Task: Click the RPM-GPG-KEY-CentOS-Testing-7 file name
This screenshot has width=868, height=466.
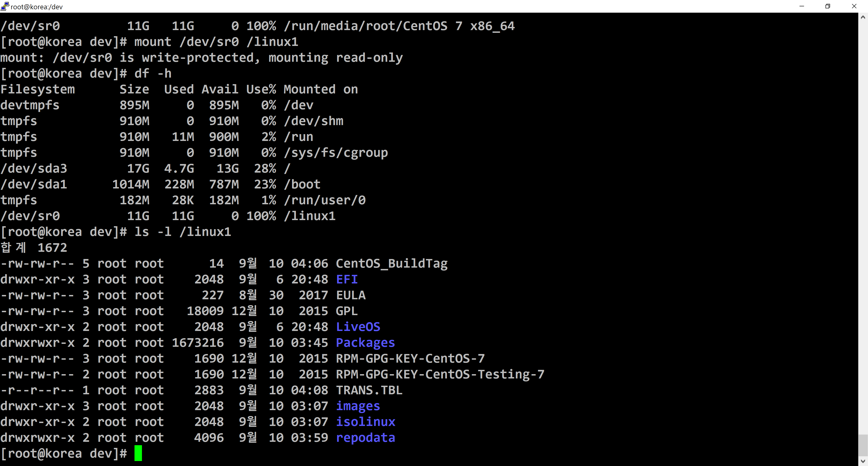Action: 440,374
